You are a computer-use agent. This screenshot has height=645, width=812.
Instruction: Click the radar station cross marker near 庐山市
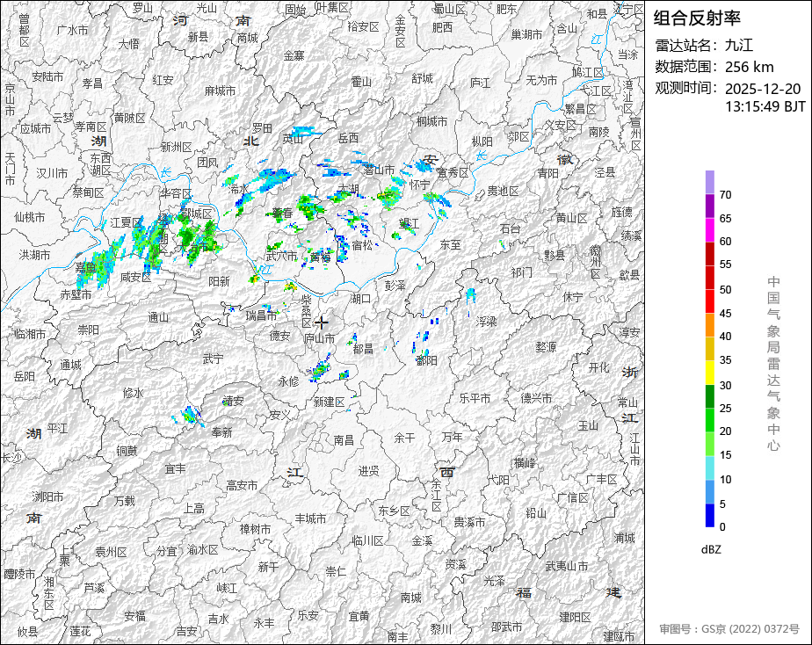pos(322,322)
